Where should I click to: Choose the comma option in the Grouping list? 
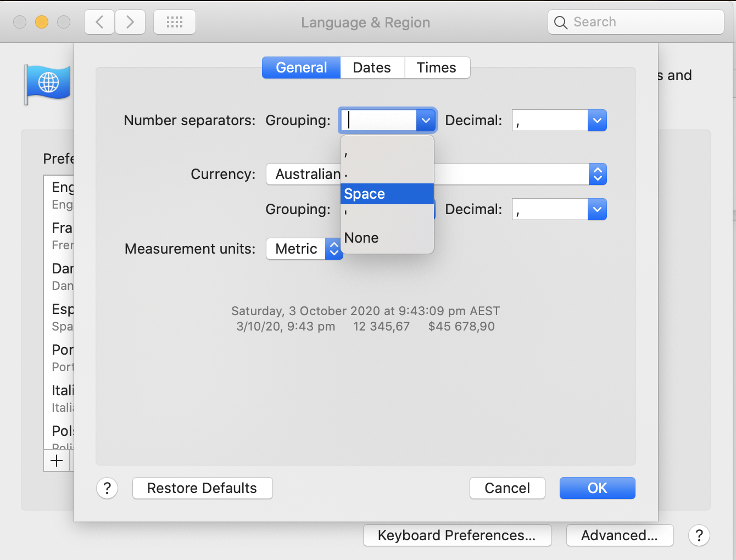coord(387,153)
